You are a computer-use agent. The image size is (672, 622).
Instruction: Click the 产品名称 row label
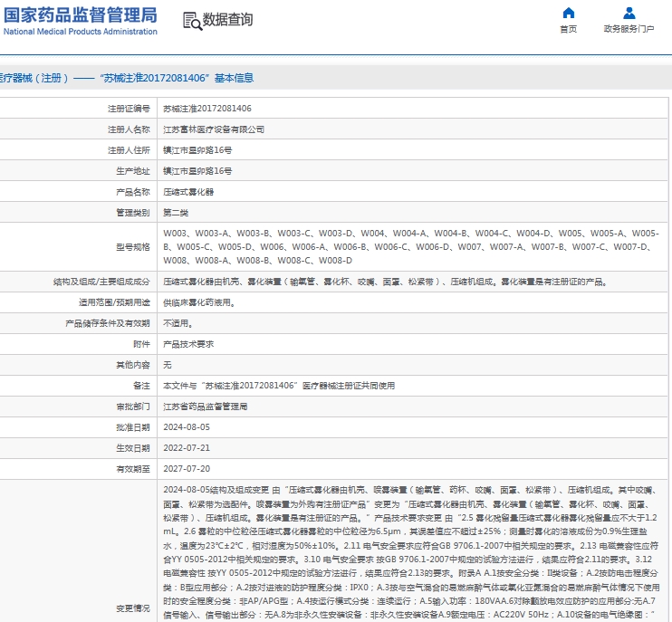(x=133, y=192)
